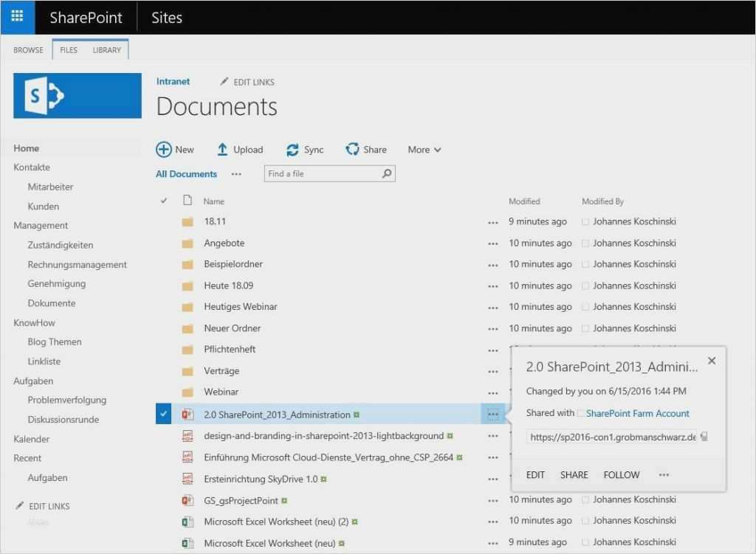Screen dimensions: 756x554
Task: Click PowerPoint icon of 2.0 SharePoint_2013_Administration
Action: [x=188, y=415]
